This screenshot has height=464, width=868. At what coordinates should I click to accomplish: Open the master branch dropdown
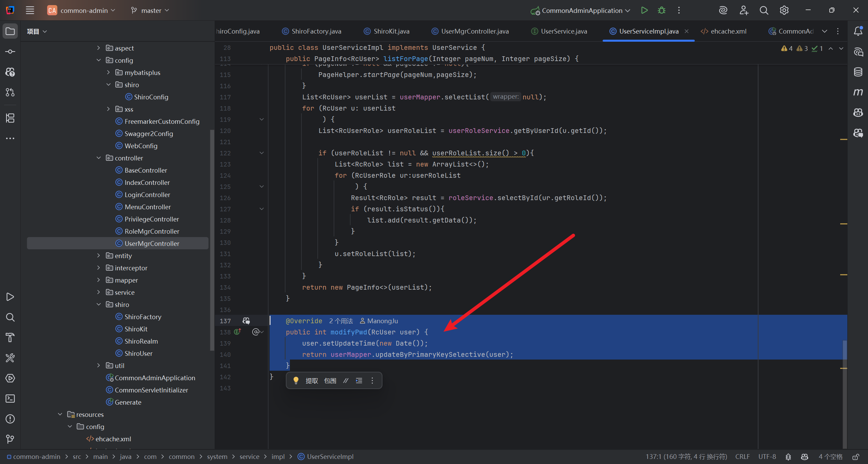[x=150, y=11]
